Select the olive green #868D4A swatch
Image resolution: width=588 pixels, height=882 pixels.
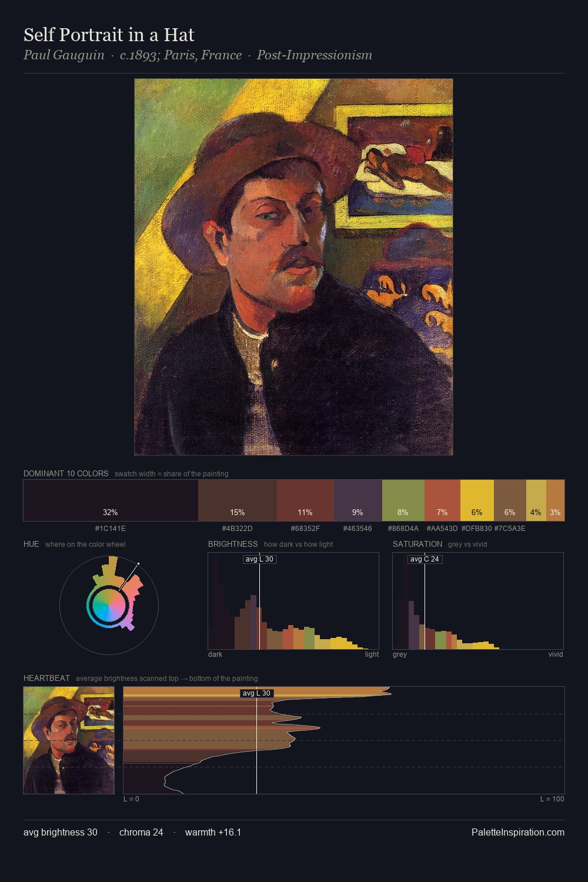coord(403,500)
